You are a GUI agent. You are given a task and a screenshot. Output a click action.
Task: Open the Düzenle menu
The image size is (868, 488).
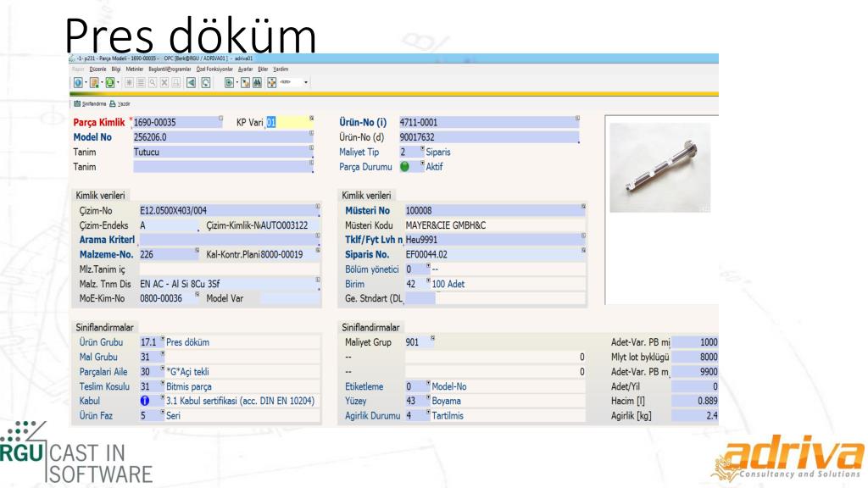pos(97,69)
